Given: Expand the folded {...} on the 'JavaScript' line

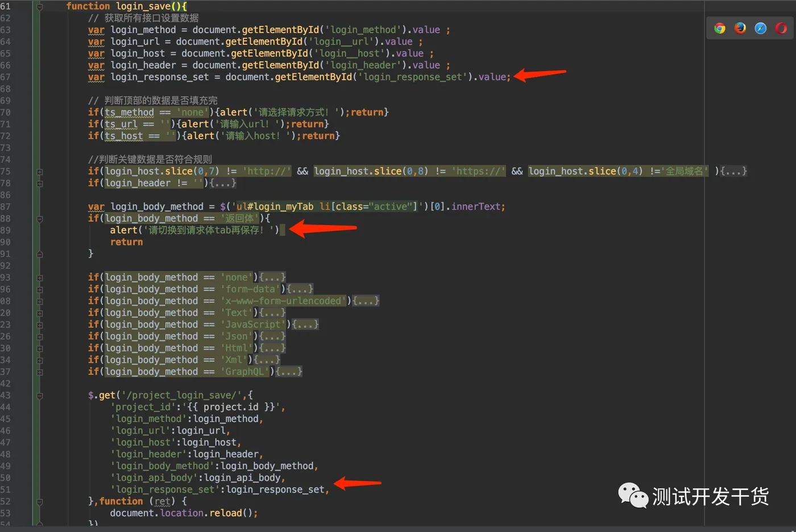Looking at the screenshot, I should point(305,325).
